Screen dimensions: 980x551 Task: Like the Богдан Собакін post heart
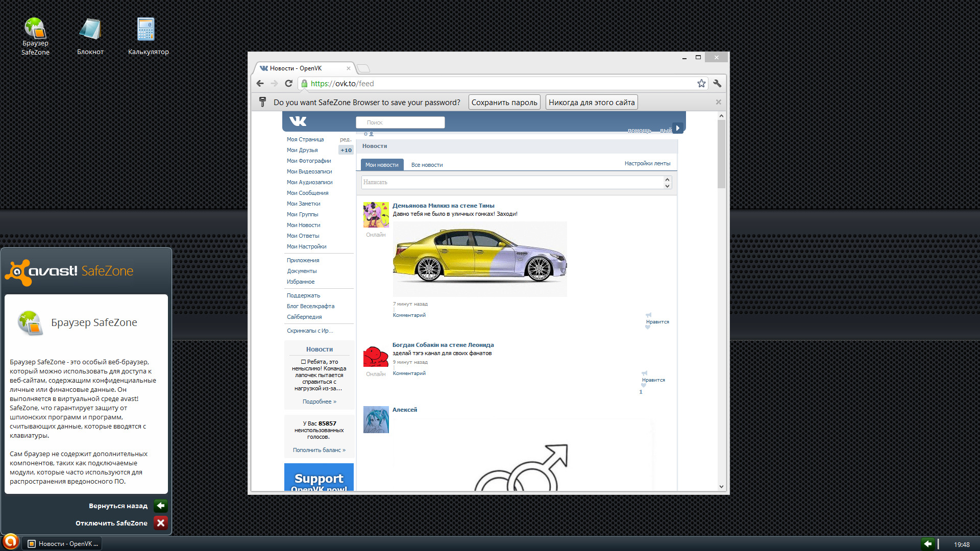point(644,386)
